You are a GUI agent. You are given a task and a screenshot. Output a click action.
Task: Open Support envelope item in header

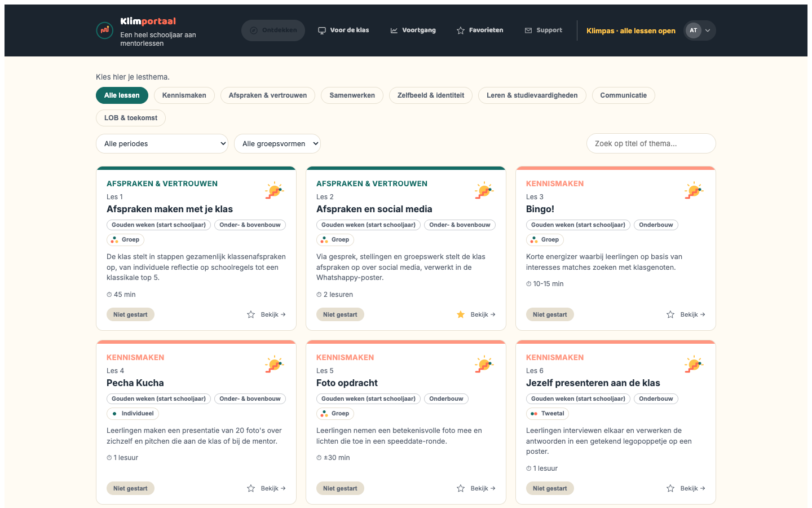pyautogui.click(x=528, y=30)
